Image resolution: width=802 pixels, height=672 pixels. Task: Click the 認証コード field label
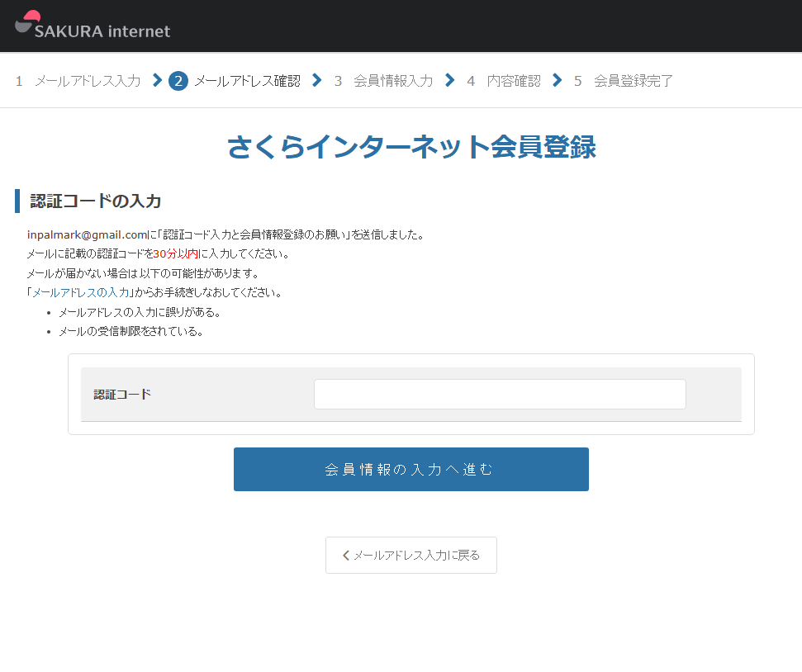122,395
